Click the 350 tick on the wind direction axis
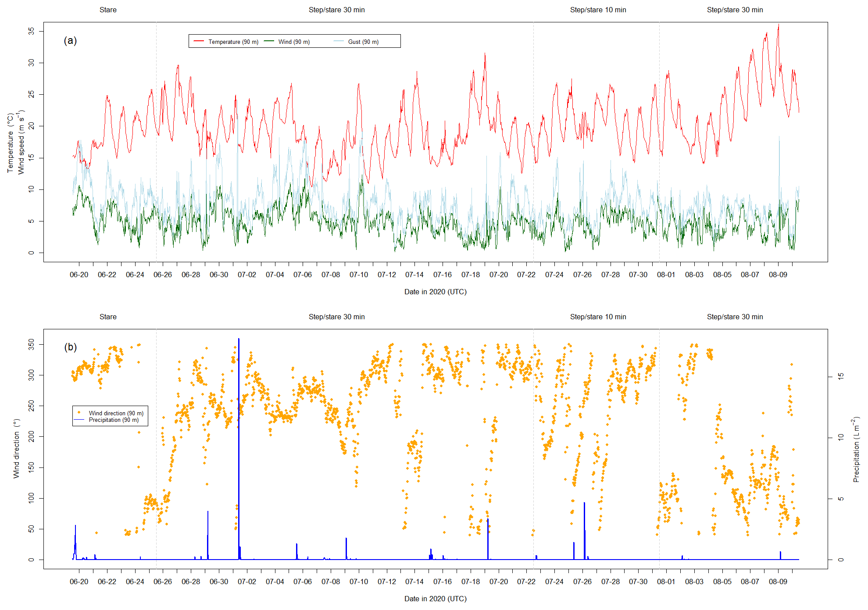This screenshot has width=868, height=610. point(31,344)
